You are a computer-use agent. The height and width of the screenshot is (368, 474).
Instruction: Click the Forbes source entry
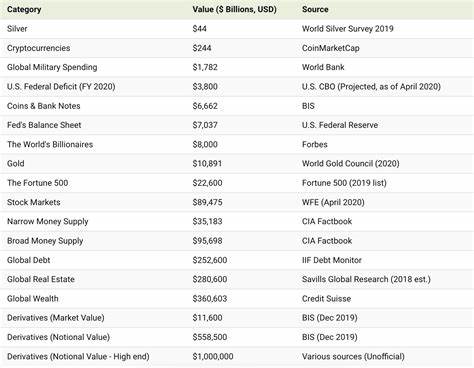pyautogui.click(x=315, y=144)
